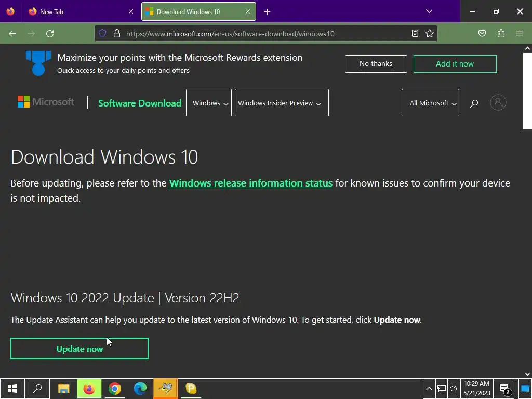Click the scrollbar down arrow
Screen dimensions: 532x399
[x=527, y=374]
